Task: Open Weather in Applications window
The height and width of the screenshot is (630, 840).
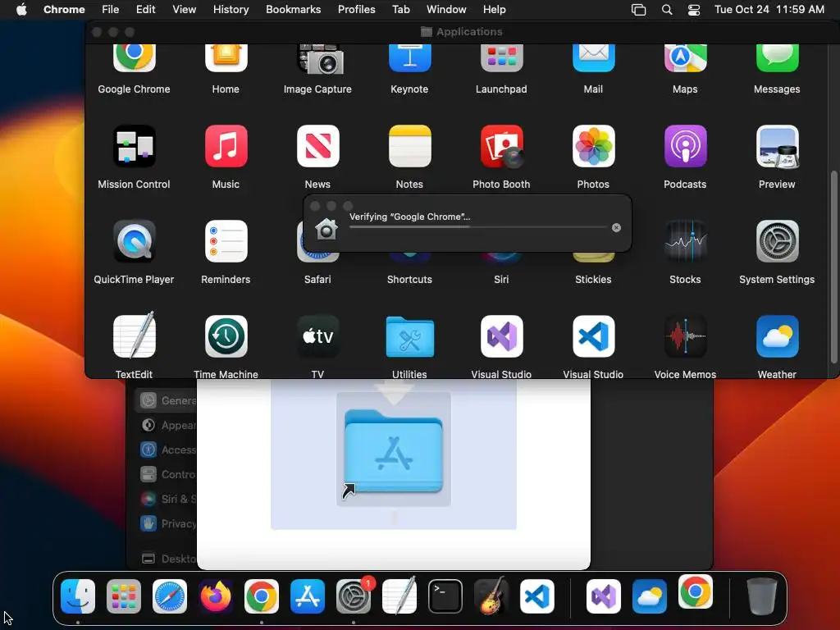Action: pyautogui.click(x=778, y=336)
